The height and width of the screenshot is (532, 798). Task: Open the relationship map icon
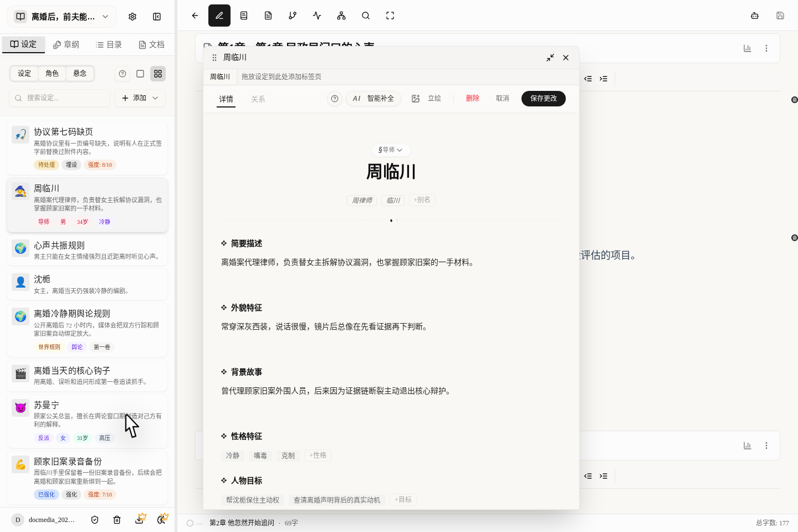pos(341,16)
